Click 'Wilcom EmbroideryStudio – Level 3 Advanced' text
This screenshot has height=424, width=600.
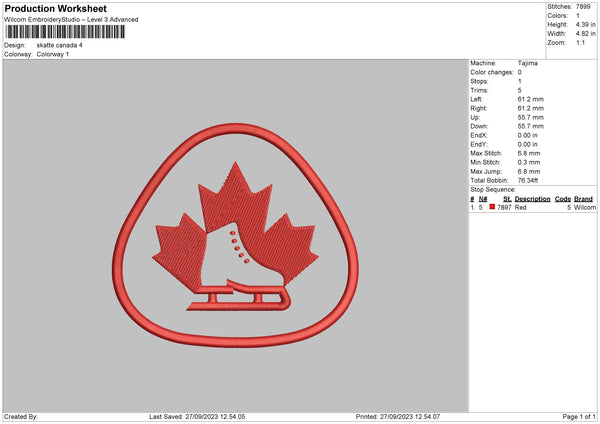coord(71,20)
